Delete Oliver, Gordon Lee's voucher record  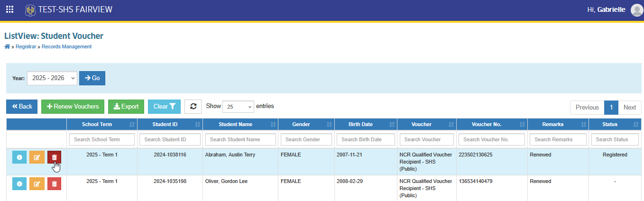coord(54,183)
